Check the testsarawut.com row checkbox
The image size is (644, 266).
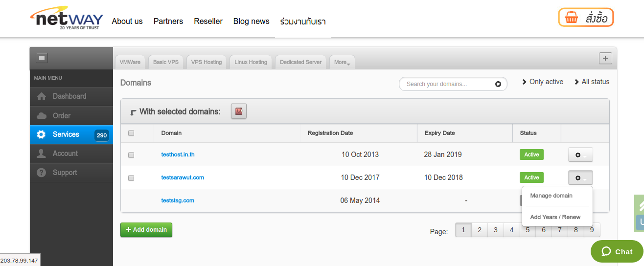(x=131, y=178)
